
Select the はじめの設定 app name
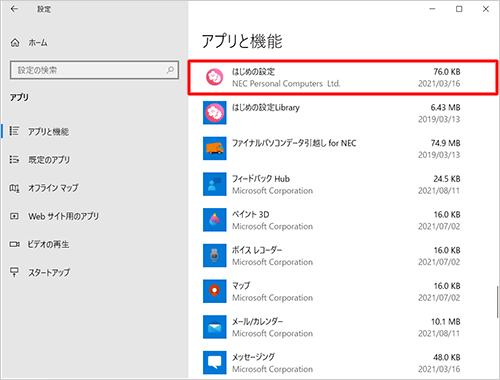(x=253, y=72)
